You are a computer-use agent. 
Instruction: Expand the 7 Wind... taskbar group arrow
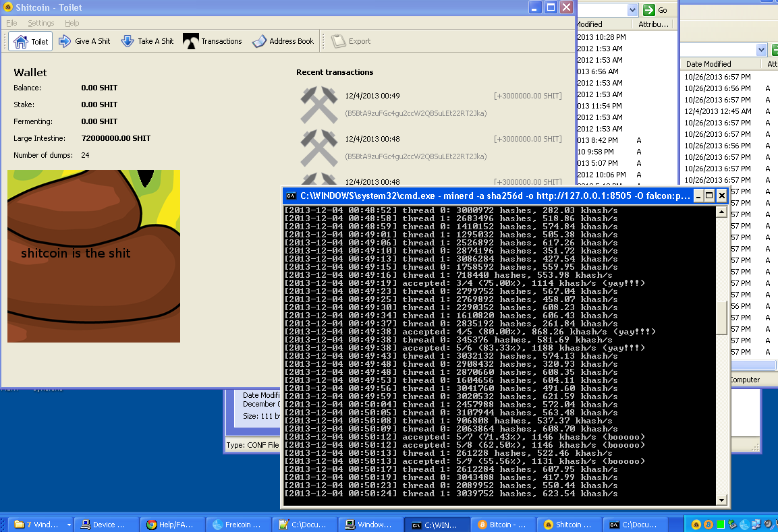click(69, 525)
